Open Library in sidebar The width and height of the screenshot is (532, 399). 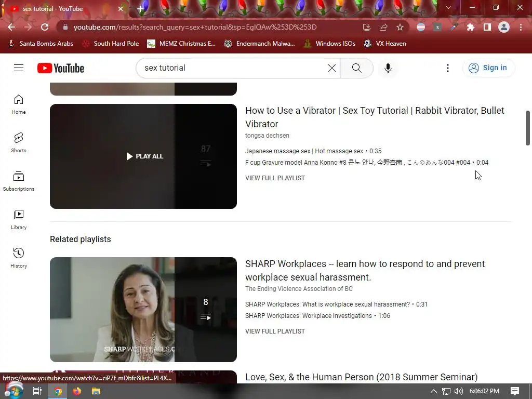click(x=19, y=220)
